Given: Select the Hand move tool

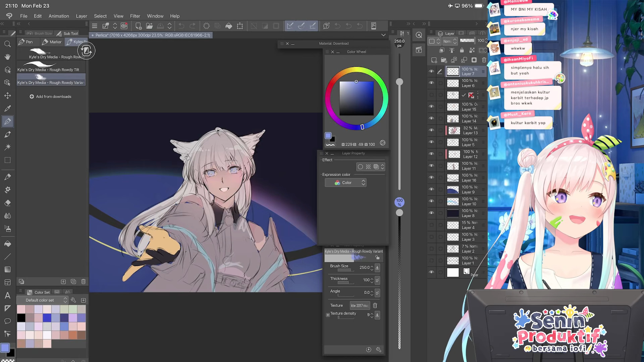Looking at the screenshot, I should [7, 57].
